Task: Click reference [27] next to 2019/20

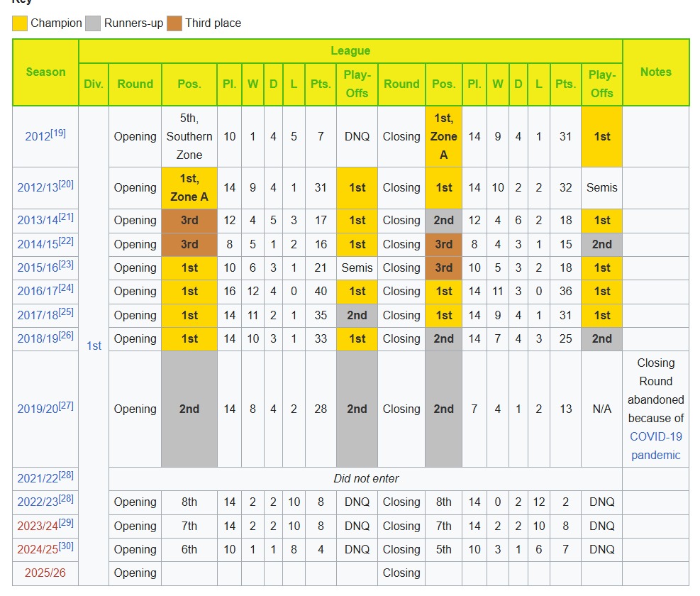Action: point(66,406)
